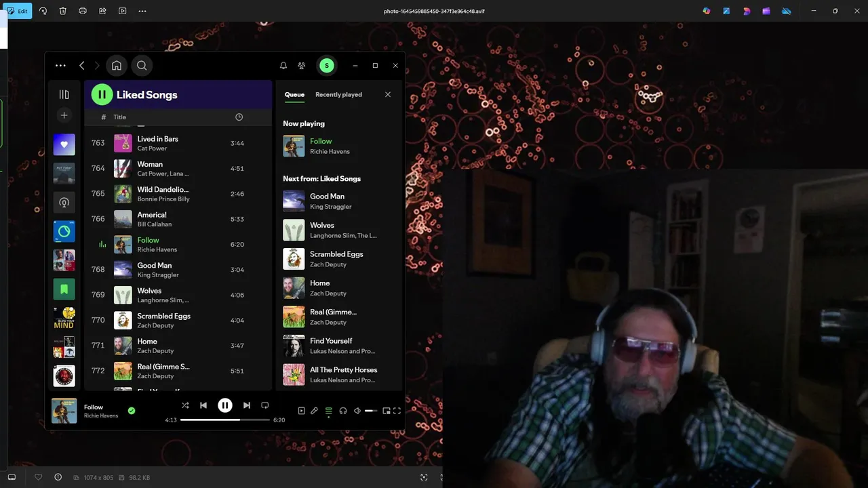The width and height of the screenshot is (868, 488).
Task: Go back in Spotify navigation
Action: tap(81, 66)
